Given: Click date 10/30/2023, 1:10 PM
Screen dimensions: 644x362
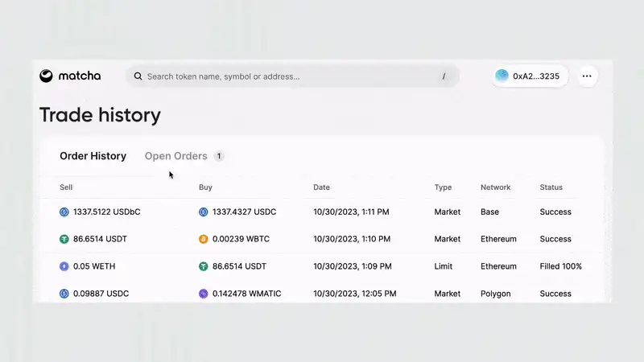Looking at the screenshot, I should tap(352, 239).
